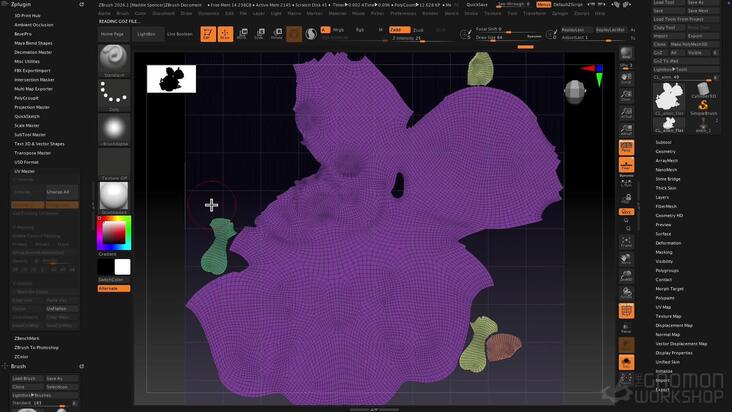Expand the Masking section
Image resolution: width=732 pixels, height=412 pixels.
pyautogui.click(x=664, y=252)
